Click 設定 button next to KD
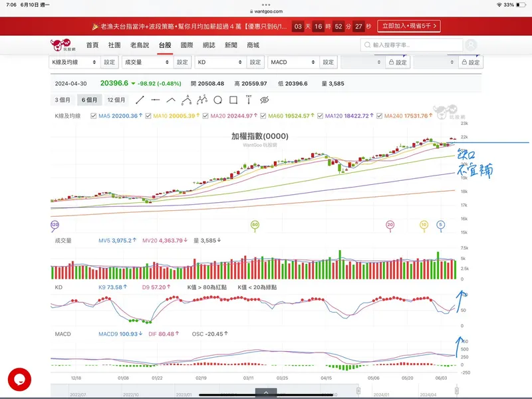This screenshot has width=532, height=399. point(255,62)
